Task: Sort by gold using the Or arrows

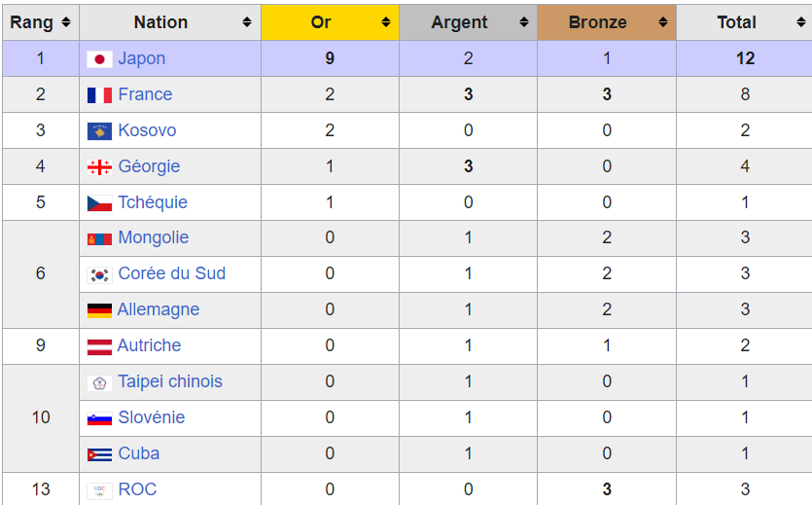Action: 386,22
